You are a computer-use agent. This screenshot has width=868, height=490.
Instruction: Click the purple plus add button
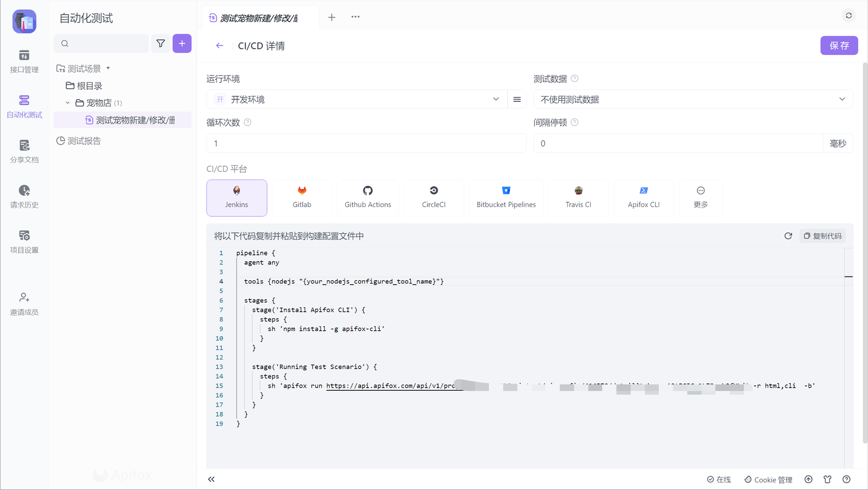point(182,43)
